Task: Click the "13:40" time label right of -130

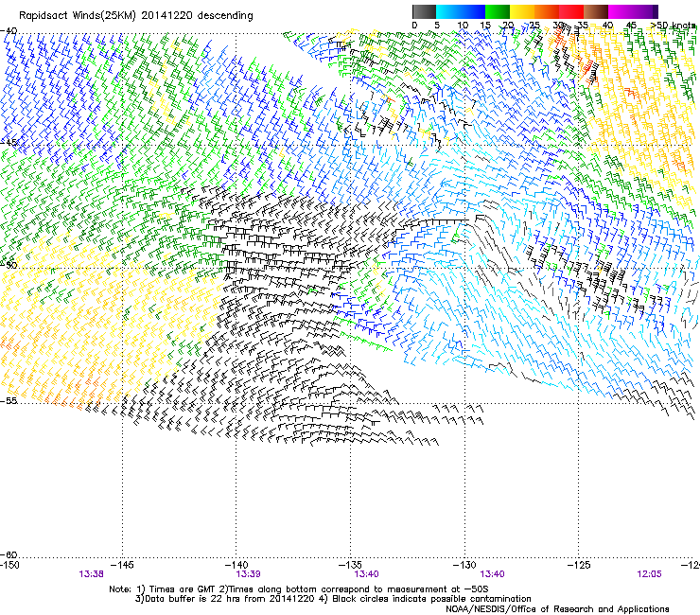Action: click(x=492, y=574)
